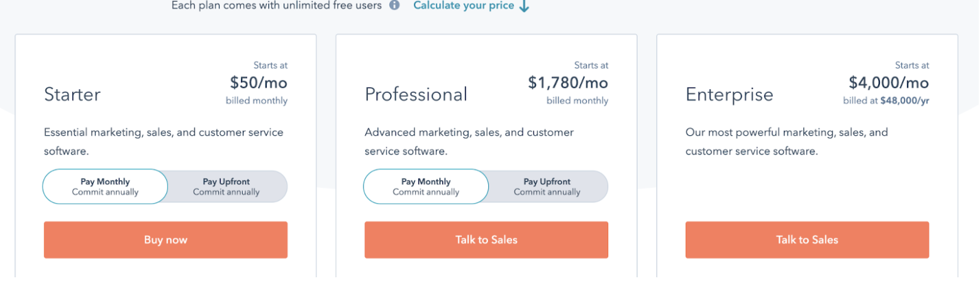980x293 pixels.
Task: Switch Starter plan to Pay Upfront
Action: point(226,187)
